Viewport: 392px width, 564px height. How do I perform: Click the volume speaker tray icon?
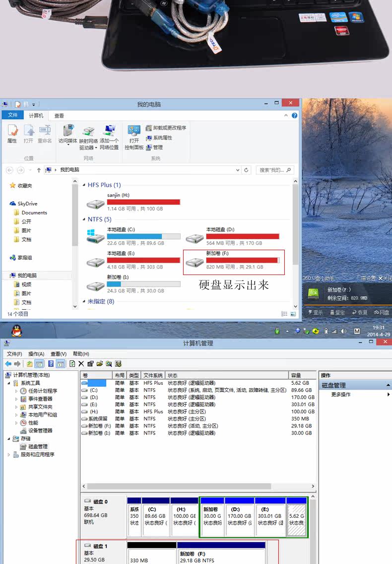pyautogui.click(x=343, y=331)
